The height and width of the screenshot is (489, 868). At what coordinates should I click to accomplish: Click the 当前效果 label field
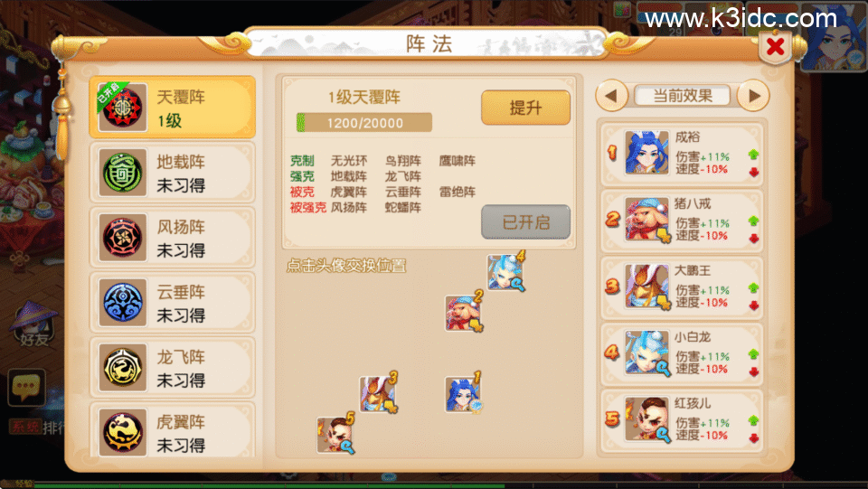tap(683, 96)
